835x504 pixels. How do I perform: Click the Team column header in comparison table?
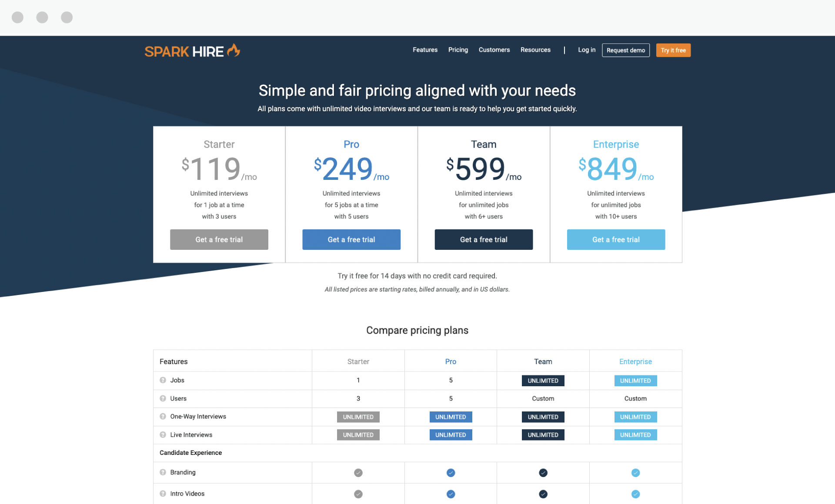click(543, 361)
